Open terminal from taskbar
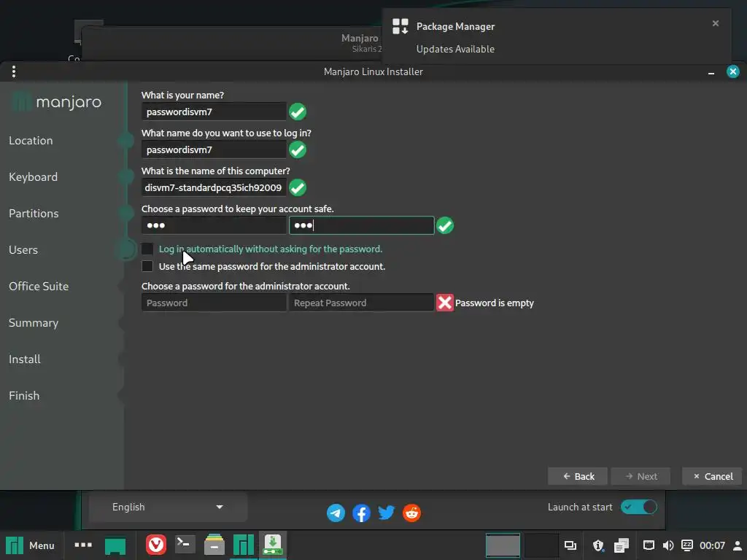 185,544
